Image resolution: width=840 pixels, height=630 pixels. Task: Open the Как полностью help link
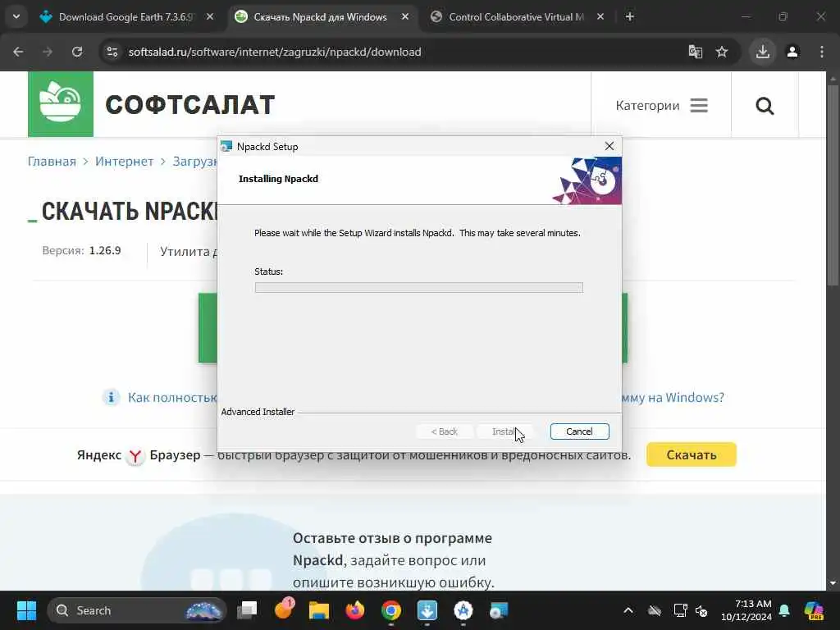[172, 398]
